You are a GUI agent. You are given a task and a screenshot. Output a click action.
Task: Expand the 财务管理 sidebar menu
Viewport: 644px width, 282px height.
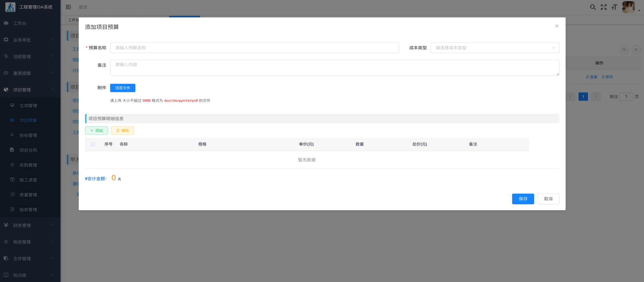30,225
